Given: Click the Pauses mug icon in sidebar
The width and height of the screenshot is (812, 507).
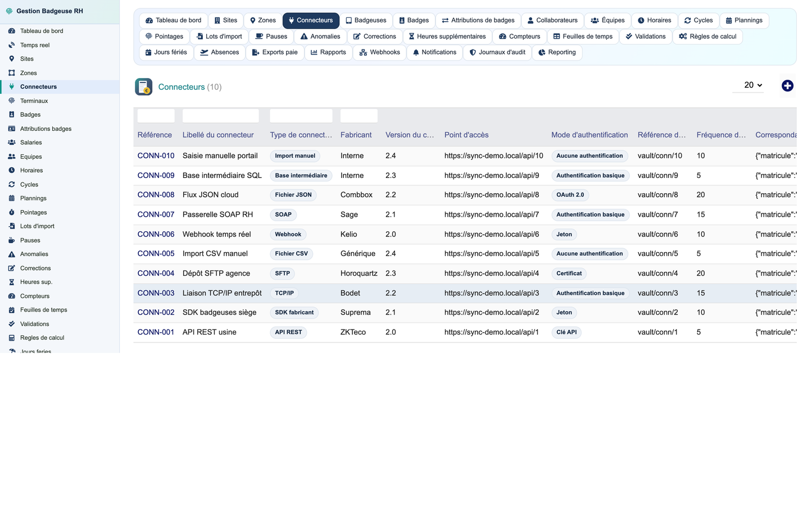Looking at the screenshot, I should coord(11,240).
